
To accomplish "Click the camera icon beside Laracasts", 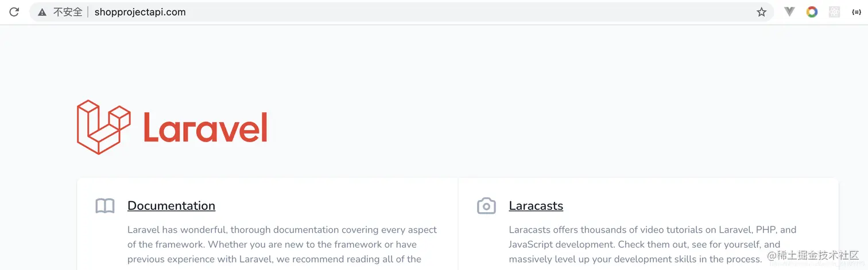I will [486, 206].
